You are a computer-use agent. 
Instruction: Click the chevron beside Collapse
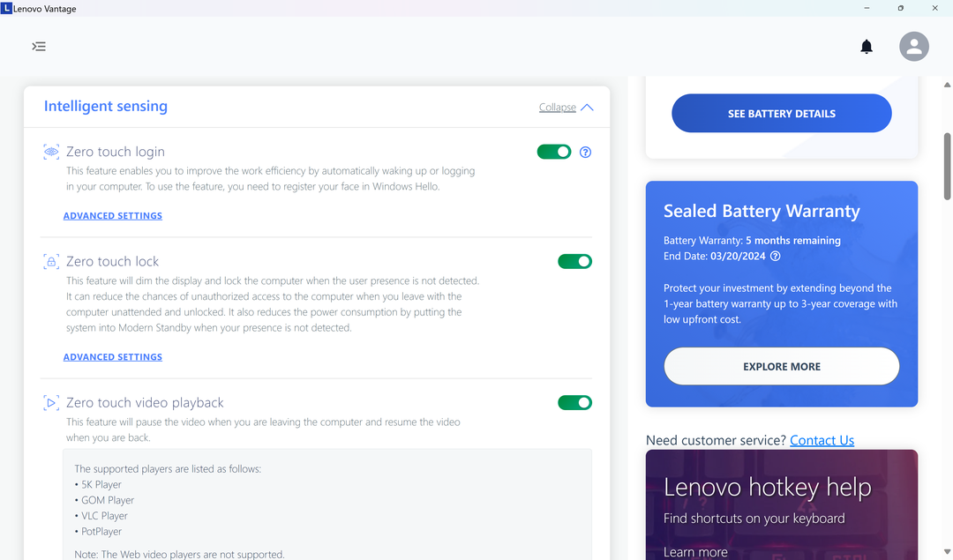tap(587, 108)
